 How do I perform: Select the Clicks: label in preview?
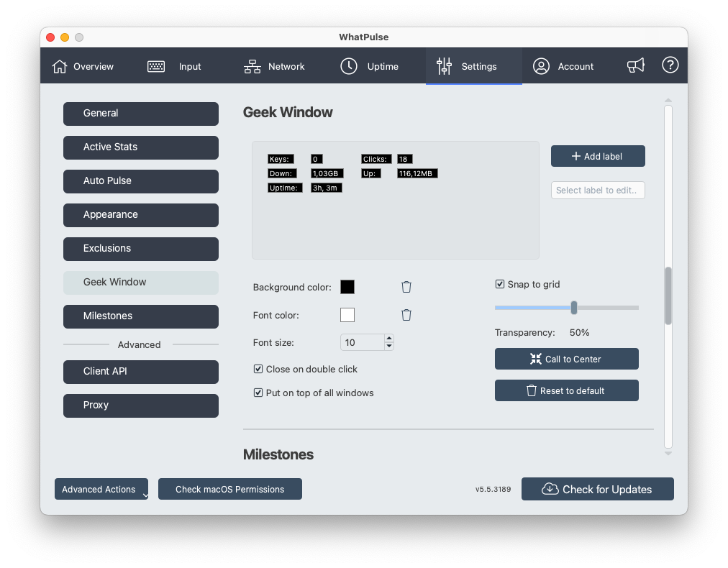[x=376, y=159]
